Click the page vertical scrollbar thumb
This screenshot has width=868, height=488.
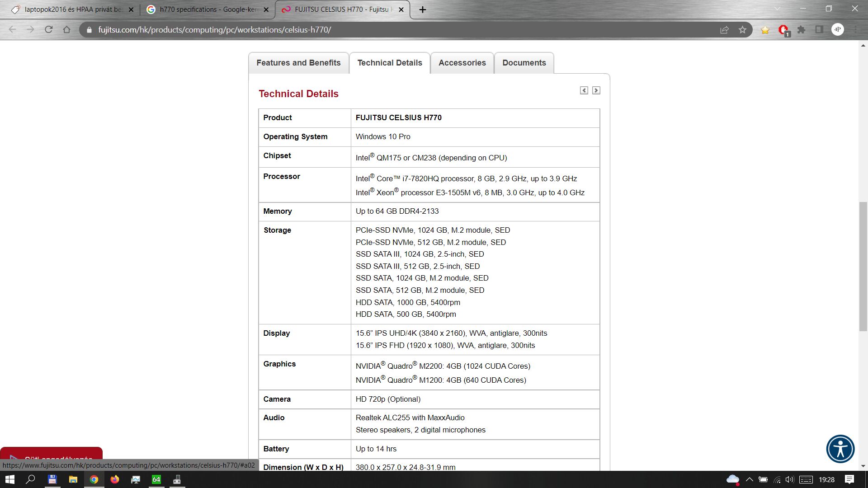(863, 267)
